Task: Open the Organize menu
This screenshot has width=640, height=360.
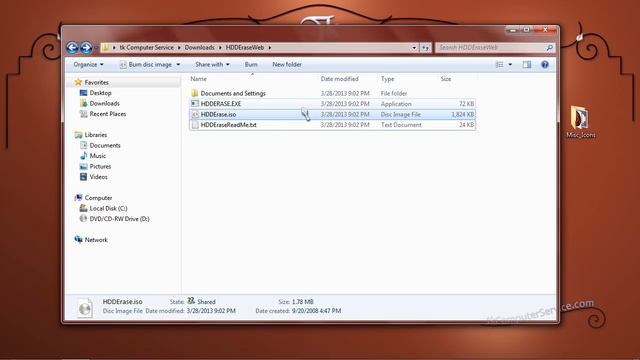Action: [x=89, y=64]
